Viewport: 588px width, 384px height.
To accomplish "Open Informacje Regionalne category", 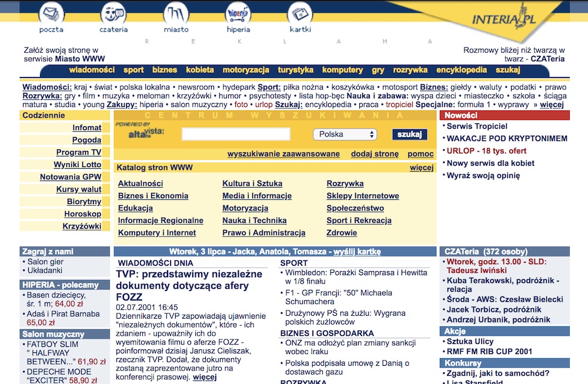I will coord(161,221).
